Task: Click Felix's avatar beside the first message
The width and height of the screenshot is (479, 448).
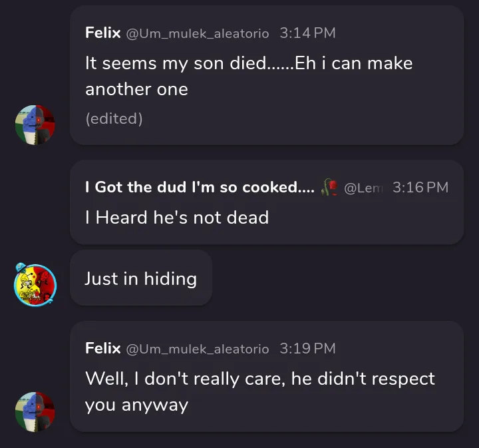Action: (35, 124)
